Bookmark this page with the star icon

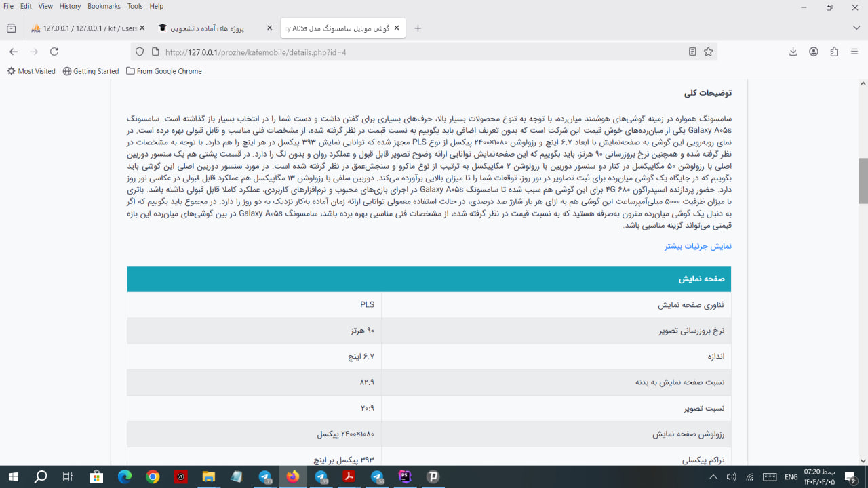tap(709, 52)
